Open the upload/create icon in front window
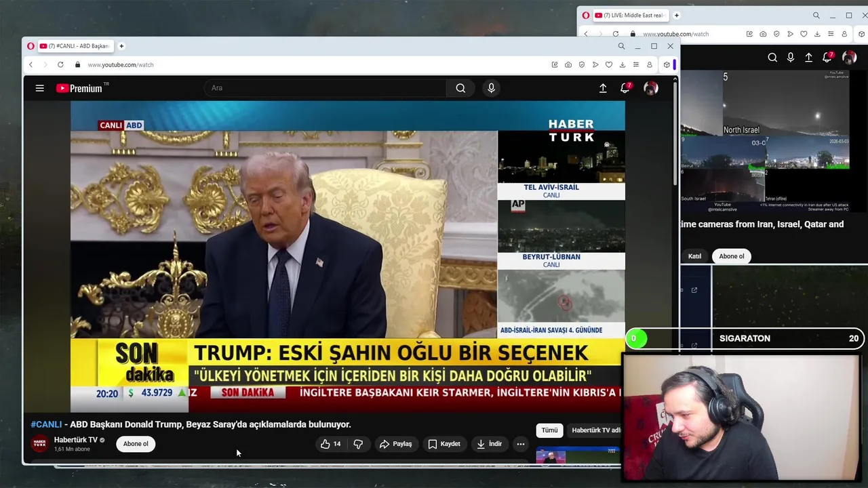Screen dimensions: 868x488 click(603, 88)
